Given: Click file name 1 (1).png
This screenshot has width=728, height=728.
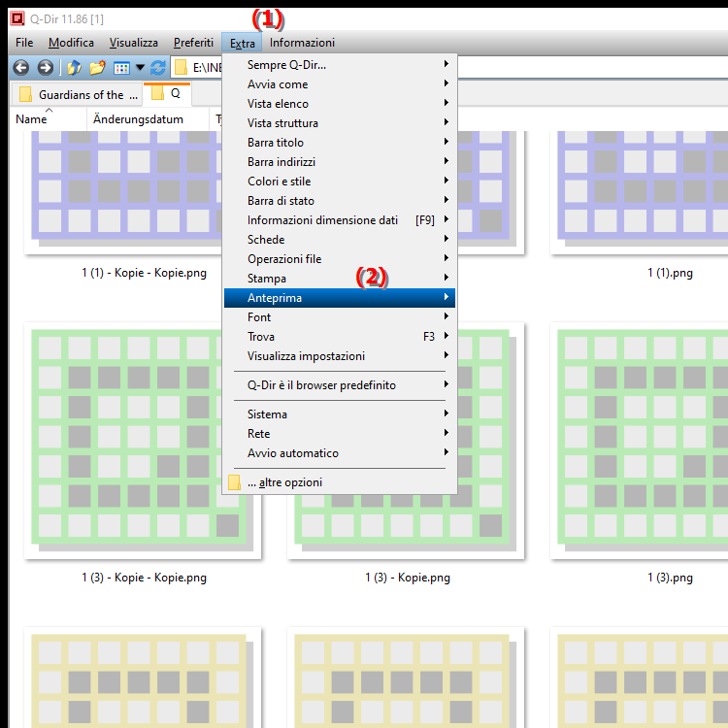Looking at the screenshot, I should tap(670, 273).
